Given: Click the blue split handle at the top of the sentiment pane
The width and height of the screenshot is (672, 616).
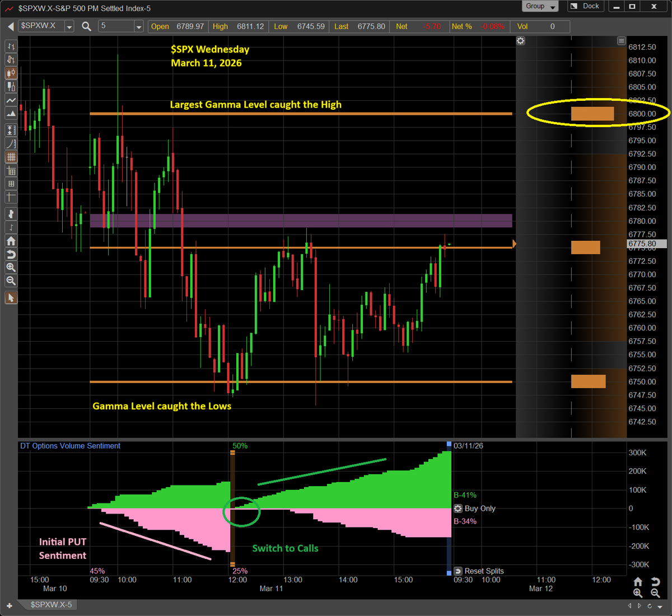Looking at the screenshot, I should [x=449, y=445].
